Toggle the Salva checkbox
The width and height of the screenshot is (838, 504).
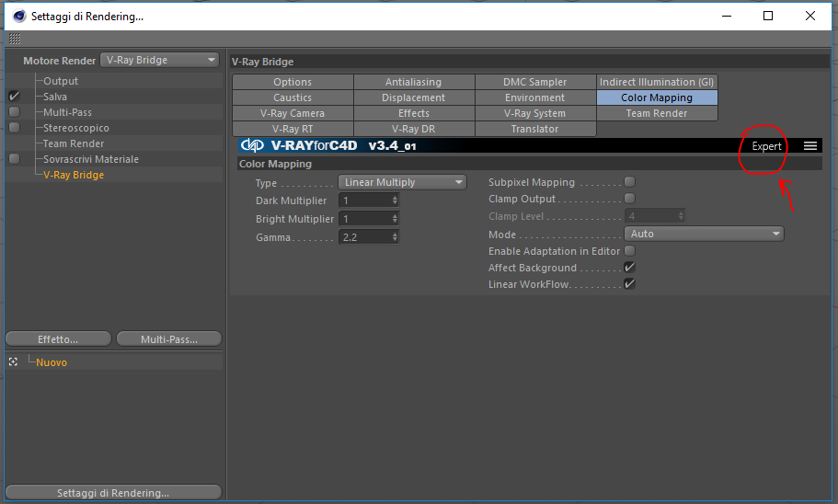15,97
